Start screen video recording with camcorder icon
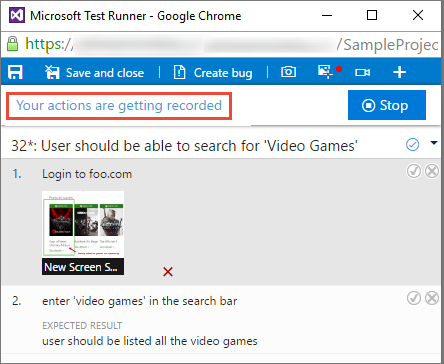444x364 pixels. [x=362, y=72]
